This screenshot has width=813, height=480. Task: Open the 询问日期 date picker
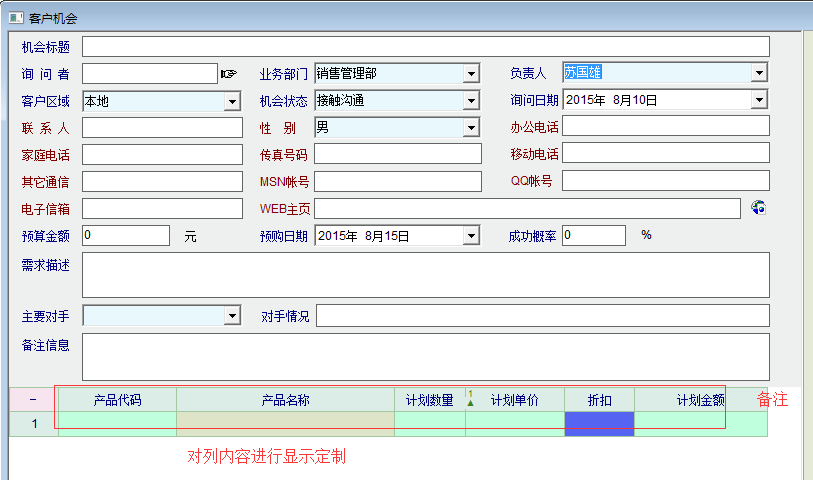point(759,100)
